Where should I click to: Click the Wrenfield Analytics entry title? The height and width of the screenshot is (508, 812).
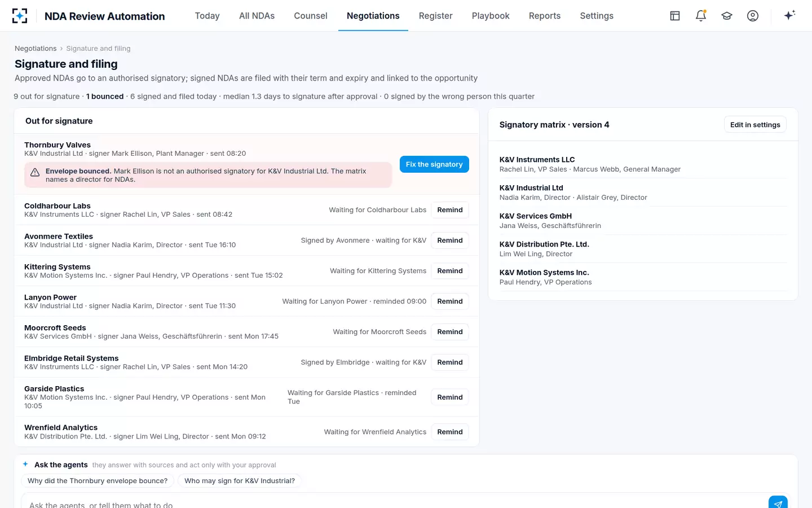tap(61, 428)
